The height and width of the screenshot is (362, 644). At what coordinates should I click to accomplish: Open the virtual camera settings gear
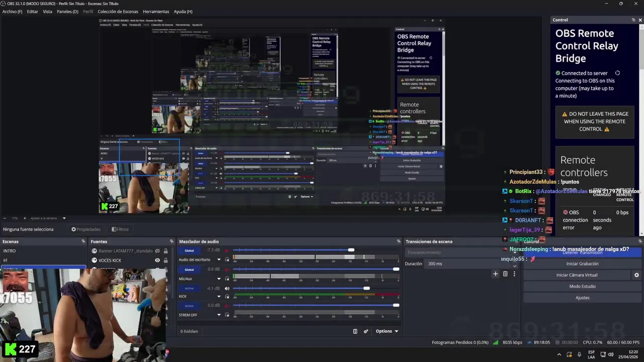tap(636, 275)
